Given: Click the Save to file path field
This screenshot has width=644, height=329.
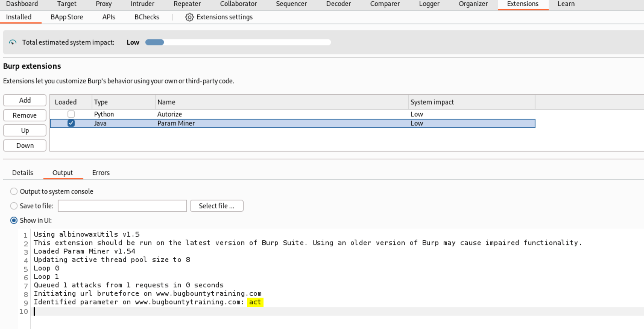Looking at the screenshot, I should click(x=122, y=206).
